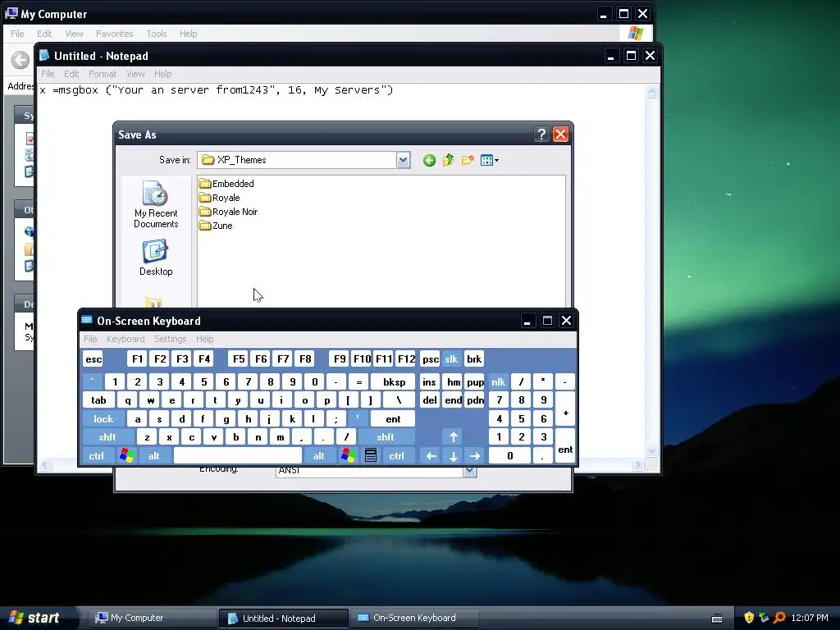The width and height of the screenshot is (840, 630).
Task: Toggle the caps lock key on keyboard
Action: coord(103,419)
